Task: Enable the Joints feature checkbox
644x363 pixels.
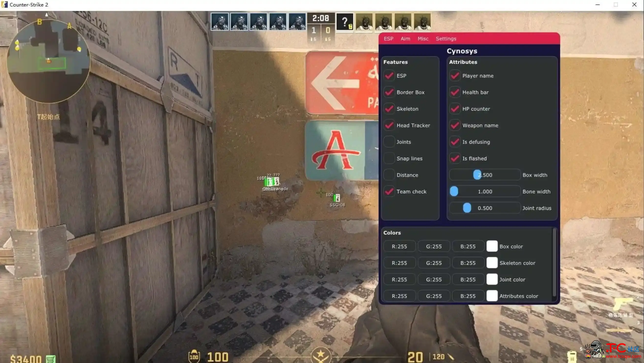Action: click(389, 142)
